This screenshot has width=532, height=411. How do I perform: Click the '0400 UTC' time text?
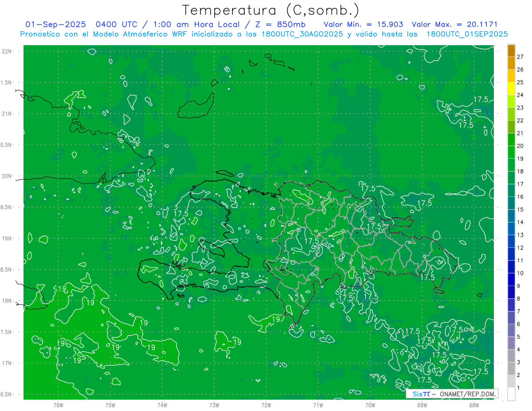(116, 24)
